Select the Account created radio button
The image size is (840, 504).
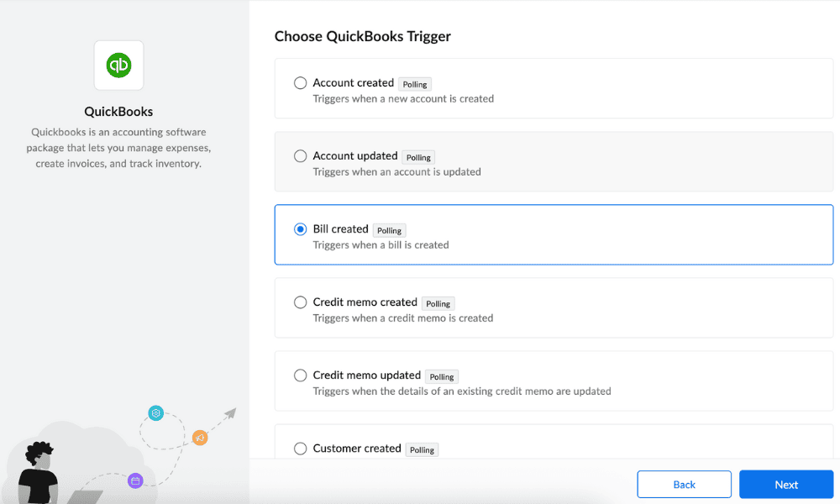300,83
